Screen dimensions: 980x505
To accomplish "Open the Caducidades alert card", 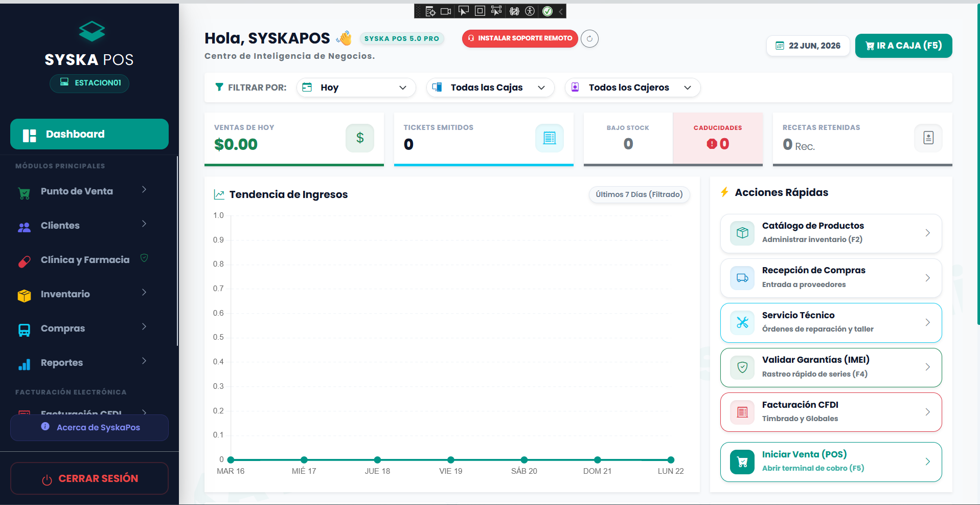I will pos(718,139).
